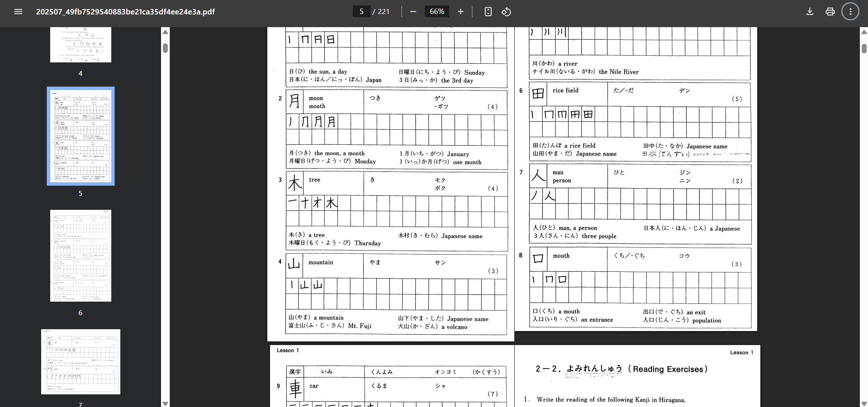Viewport: 868px width, 407px height.
Task: Click 'rice field' label in entry 6
Action: coord(565,90)
